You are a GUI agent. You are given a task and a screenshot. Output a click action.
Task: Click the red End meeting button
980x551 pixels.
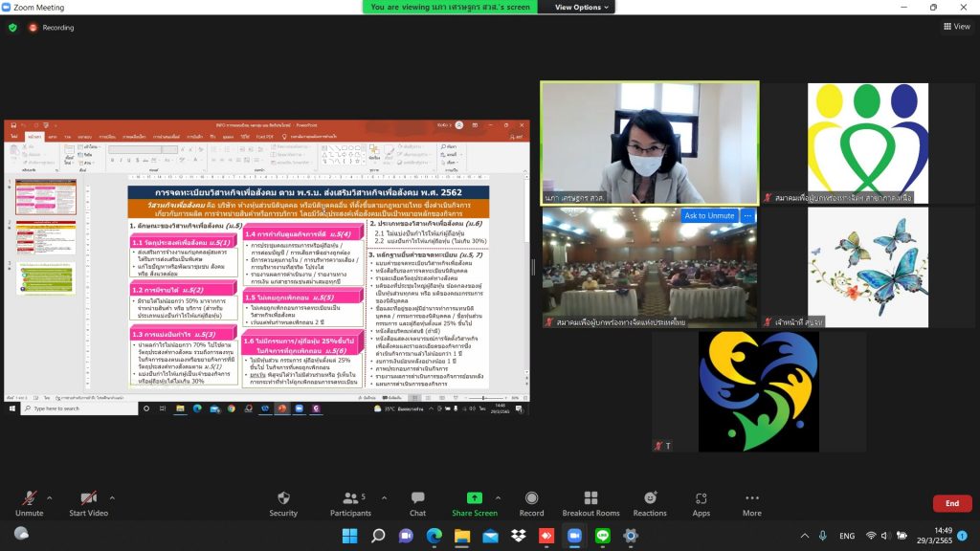951,503
